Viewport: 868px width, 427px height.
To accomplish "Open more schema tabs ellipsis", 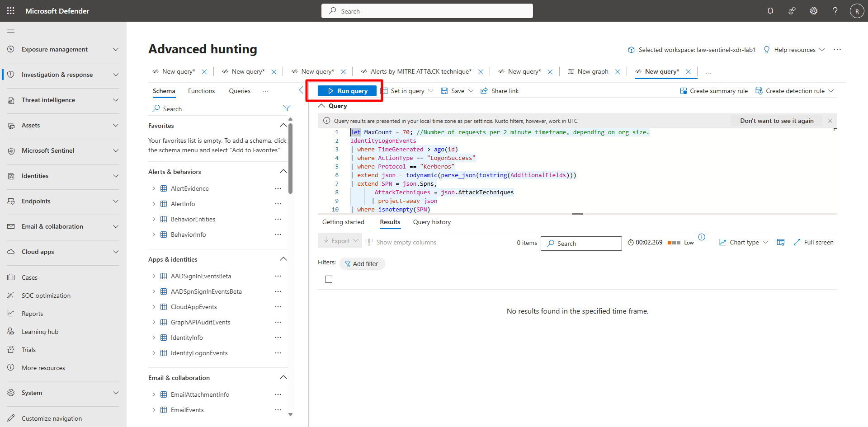I will 266,91.
